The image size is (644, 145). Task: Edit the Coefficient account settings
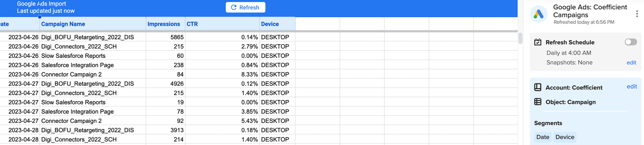[x=632, y=87]
